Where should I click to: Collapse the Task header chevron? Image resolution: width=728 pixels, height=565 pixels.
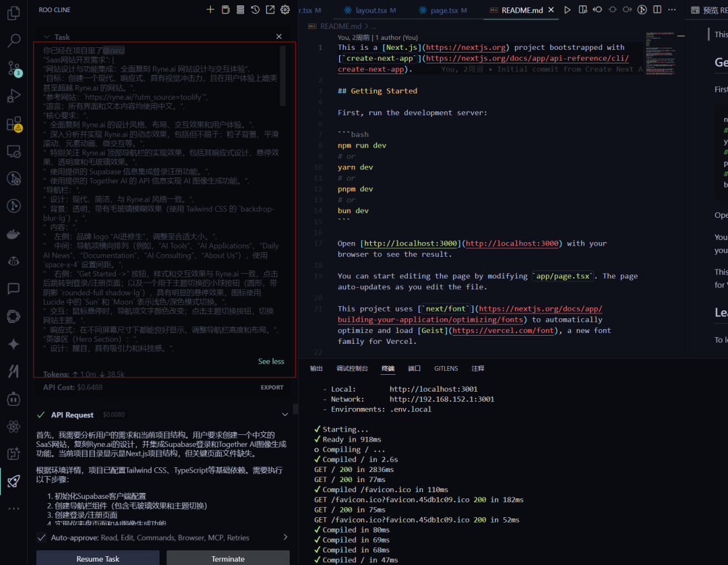(47, 36)
